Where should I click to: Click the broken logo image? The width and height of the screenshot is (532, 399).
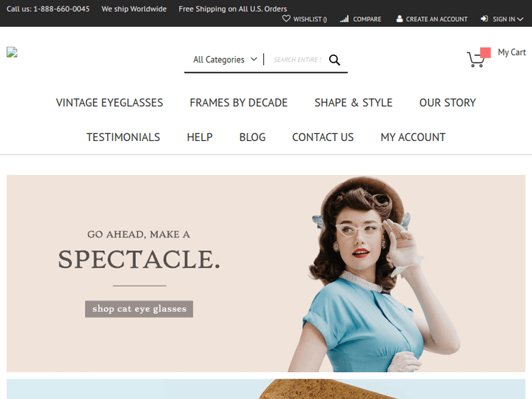point(12,52)
